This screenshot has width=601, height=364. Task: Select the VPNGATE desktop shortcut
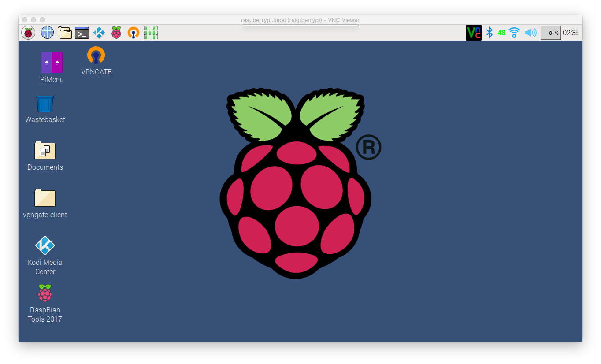click(96, 61)
